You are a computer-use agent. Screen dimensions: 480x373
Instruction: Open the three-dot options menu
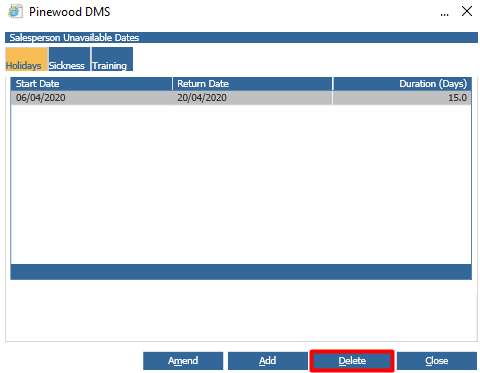(444, 14)
